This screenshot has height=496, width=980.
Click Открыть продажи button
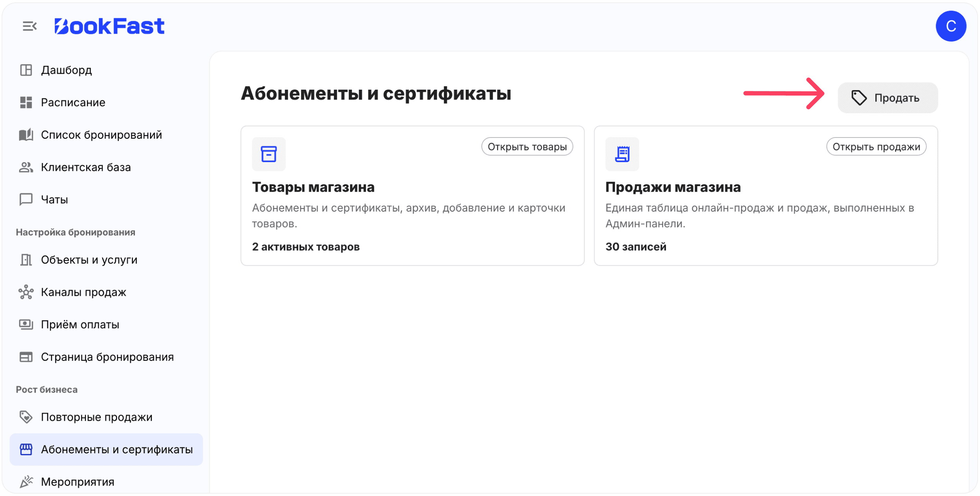click(x=876, y=147)
